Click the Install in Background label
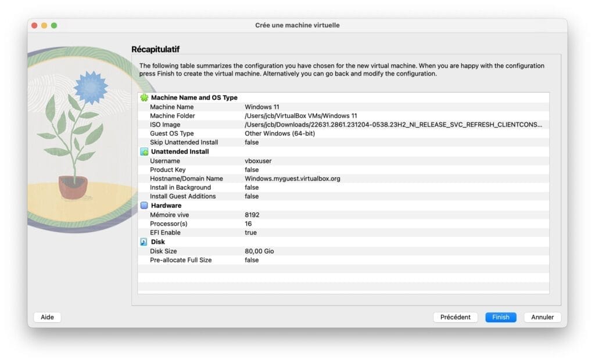The width and height of the screenshot is (595, 364). click(180, 188)
